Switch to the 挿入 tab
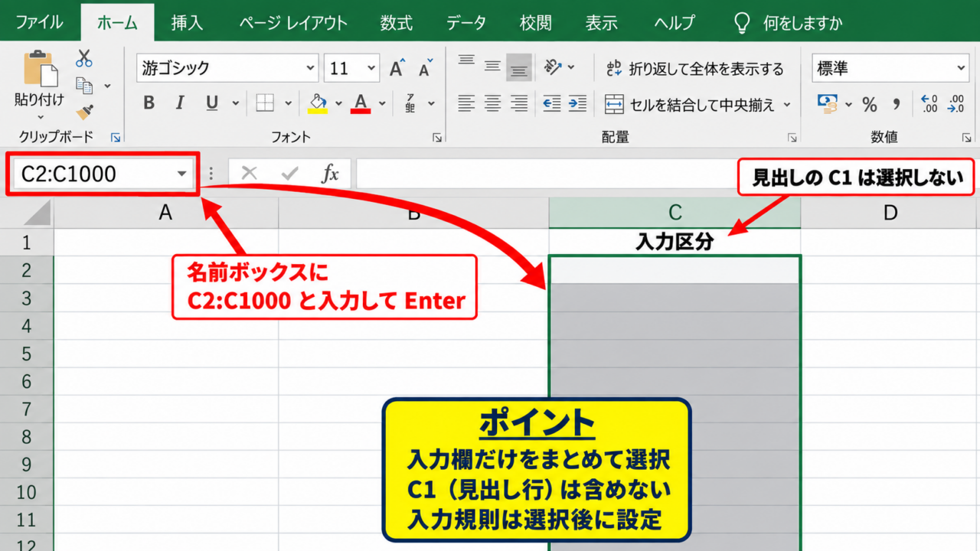Viewport: 980px width, 551px height. [187, 22]
